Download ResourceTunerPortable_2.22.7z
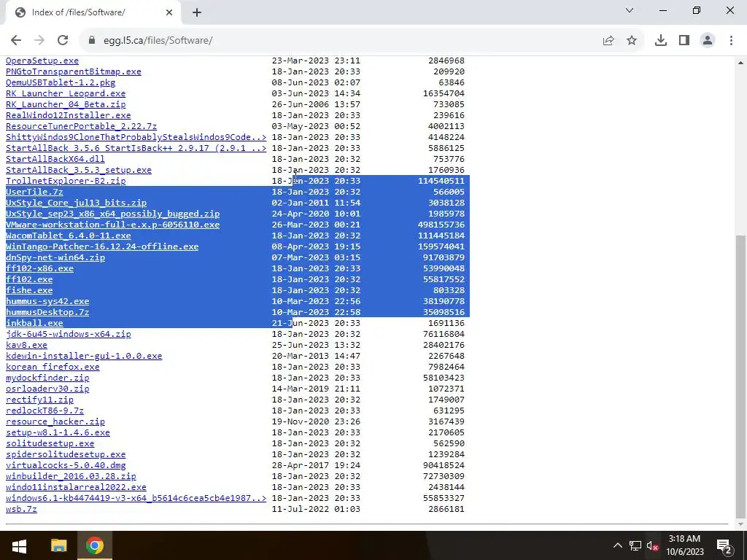The image size is (747, 560). point(81,126)
